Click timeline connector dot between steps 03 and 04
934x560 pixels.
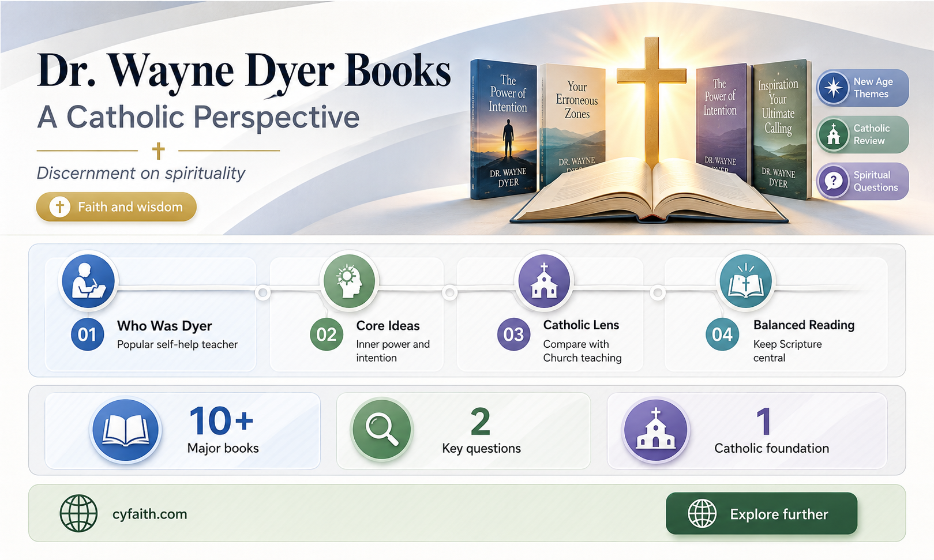657,293
